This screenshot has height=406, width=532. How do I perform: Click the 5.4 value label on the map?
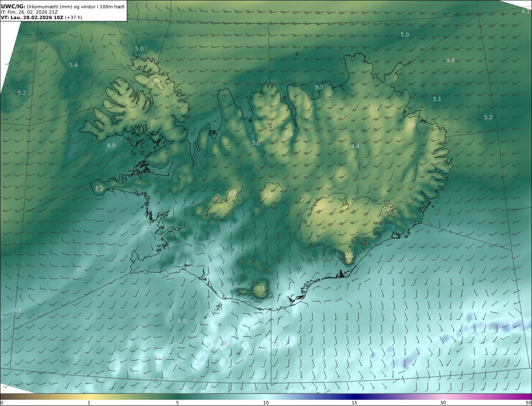[x=74, y=65]
